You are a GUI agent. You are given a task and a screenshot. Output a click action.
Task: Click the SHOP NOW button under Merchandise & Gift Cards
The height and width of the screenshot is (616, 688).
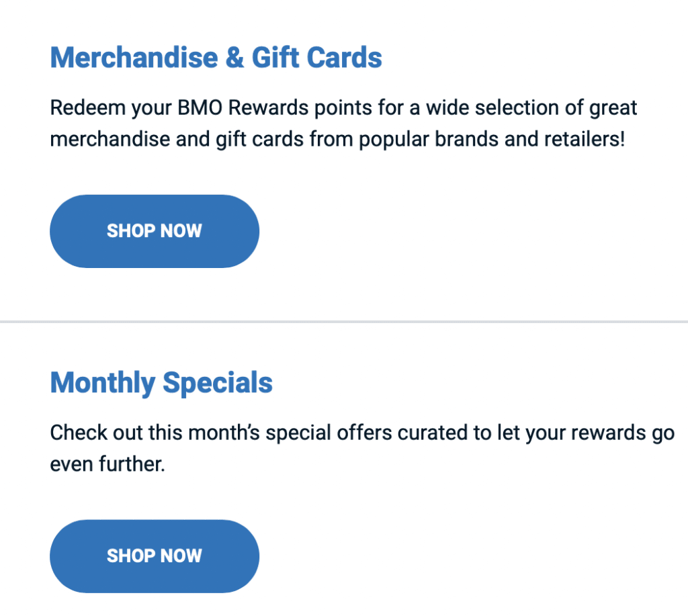click(x=154, y=230)
